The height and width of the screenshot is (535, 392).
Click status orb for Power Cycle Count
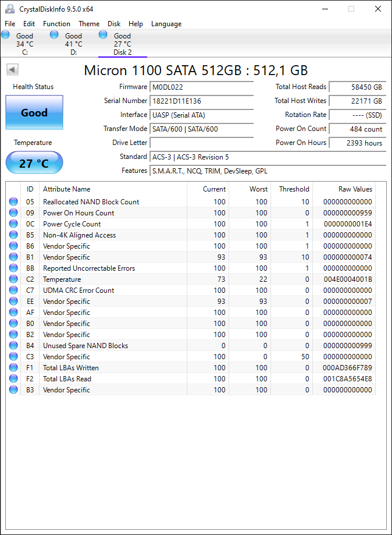click(13, 224)
